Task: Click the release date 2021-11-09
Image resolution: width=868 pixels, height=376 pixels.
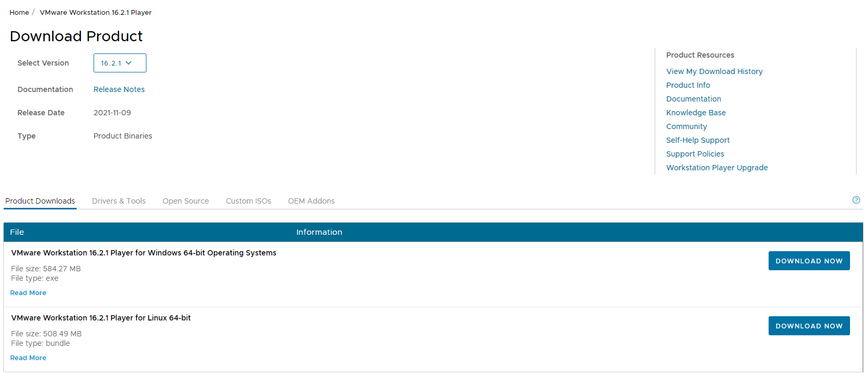Action: 112,113
